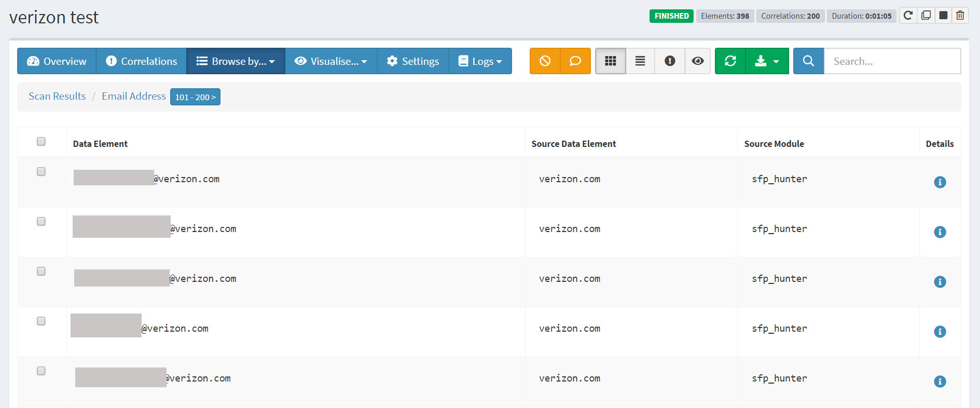The height and width of the screenshot is (408, 980).
Task: Click the Scan Results breadcrumb link
Action: (57, 96)
